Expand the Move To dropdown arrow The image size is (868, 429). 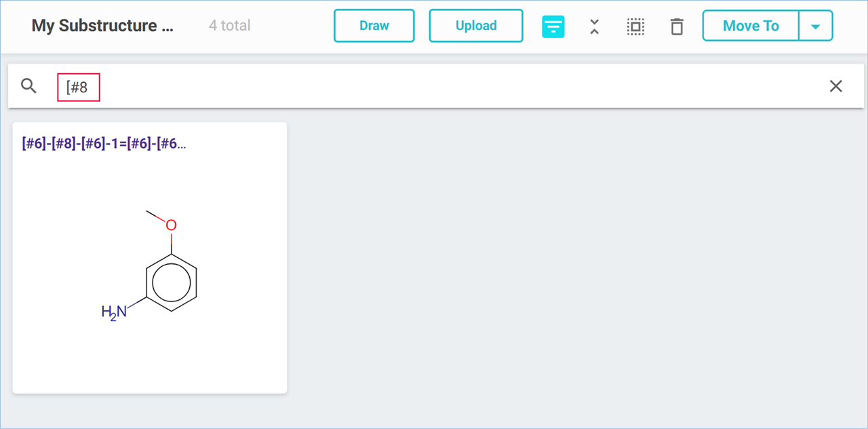[x=816, y=26]
